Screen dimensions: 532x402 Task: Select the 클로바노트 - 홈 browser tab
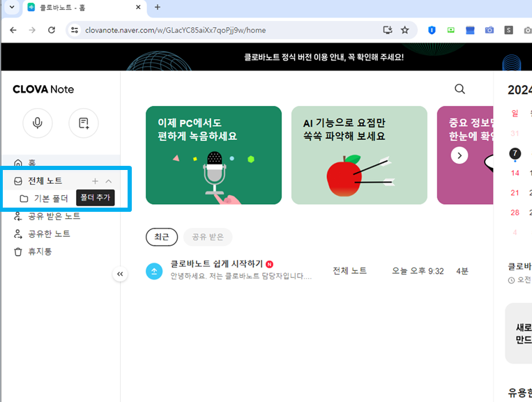point(84,8)
